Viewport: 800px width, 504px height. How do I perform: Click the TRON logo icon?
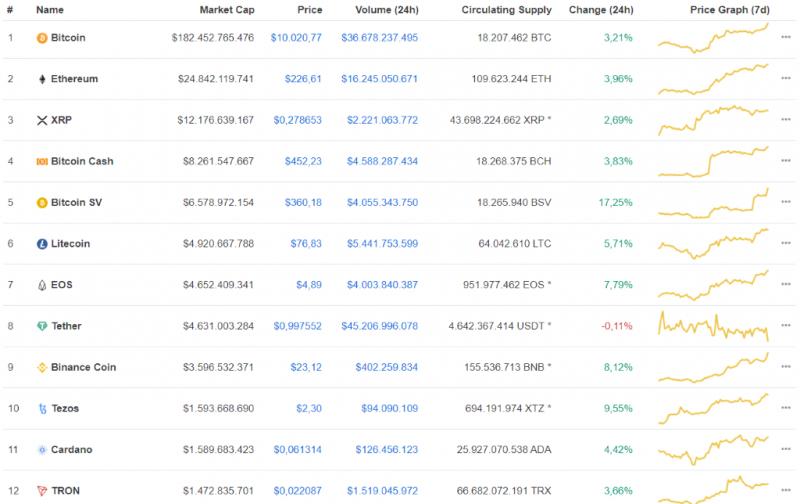pos(42,491)
